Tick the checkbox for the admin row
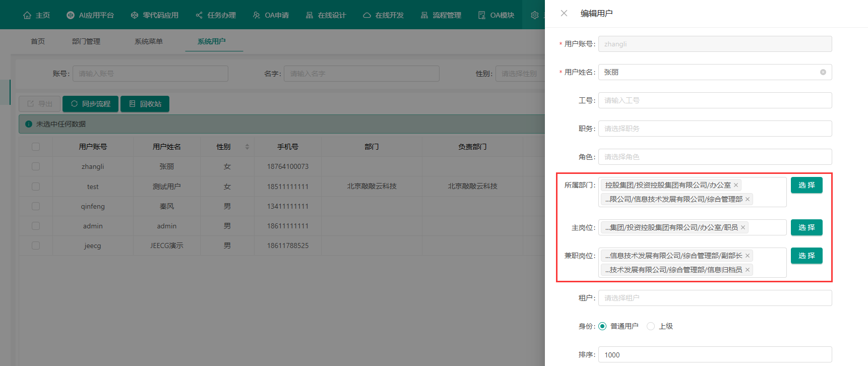The width and height of the screenshot is (868, 366). tap(36, 226)
